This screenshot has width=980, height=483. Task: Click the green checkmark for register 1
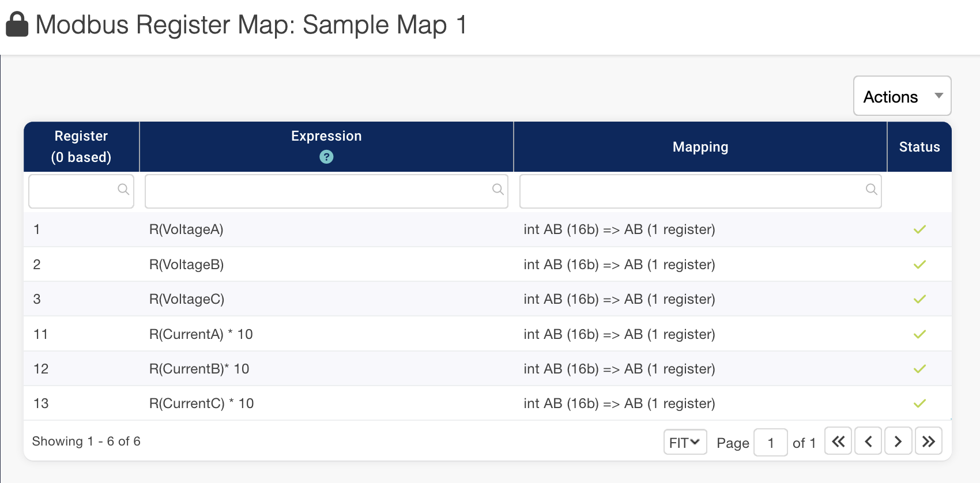919,229
